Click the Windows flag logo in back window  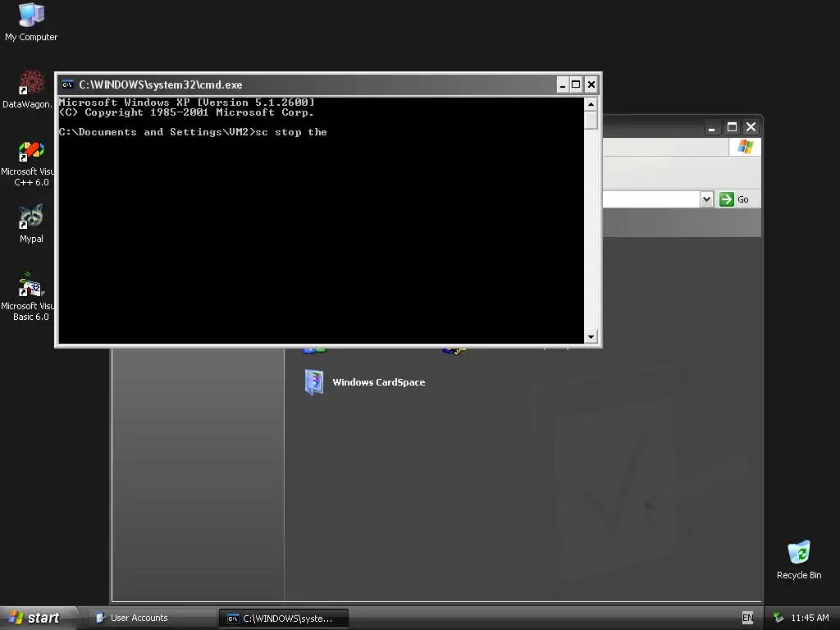[745, 147]
